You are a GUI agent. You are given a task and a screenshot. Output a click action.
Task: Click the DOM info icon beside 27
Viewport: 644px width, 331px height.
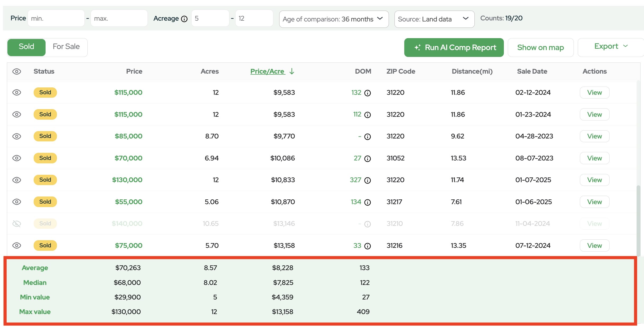pyautogui.click(x=367, y=159)
